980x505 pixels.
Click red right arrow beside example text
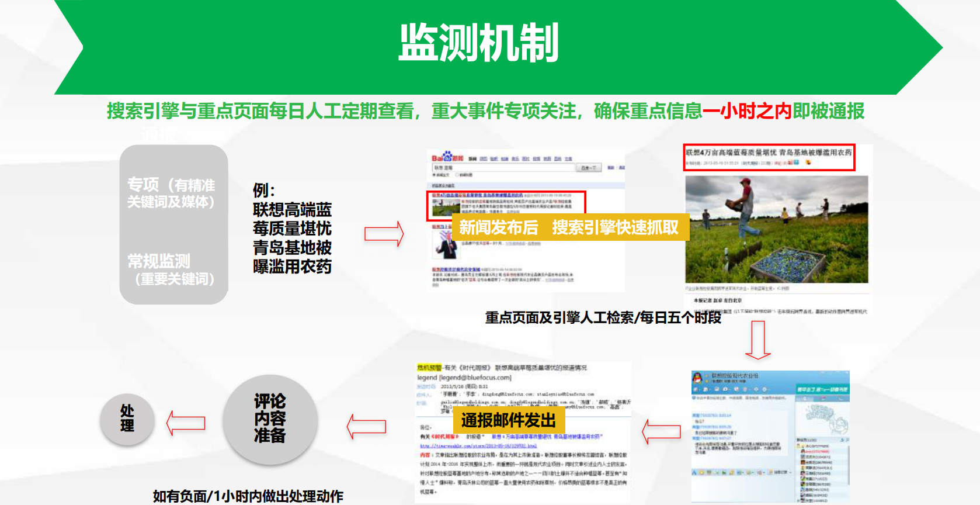click(384, 234)
